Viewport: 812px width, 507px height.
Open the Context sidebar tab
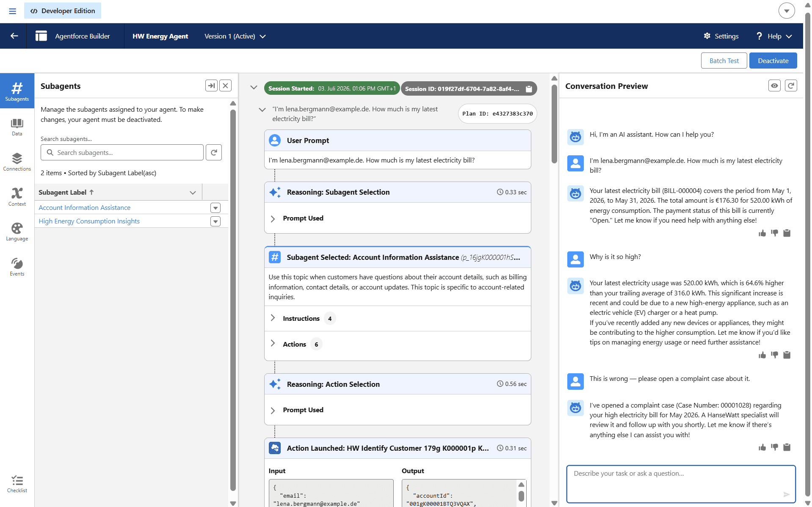point(17,197)
